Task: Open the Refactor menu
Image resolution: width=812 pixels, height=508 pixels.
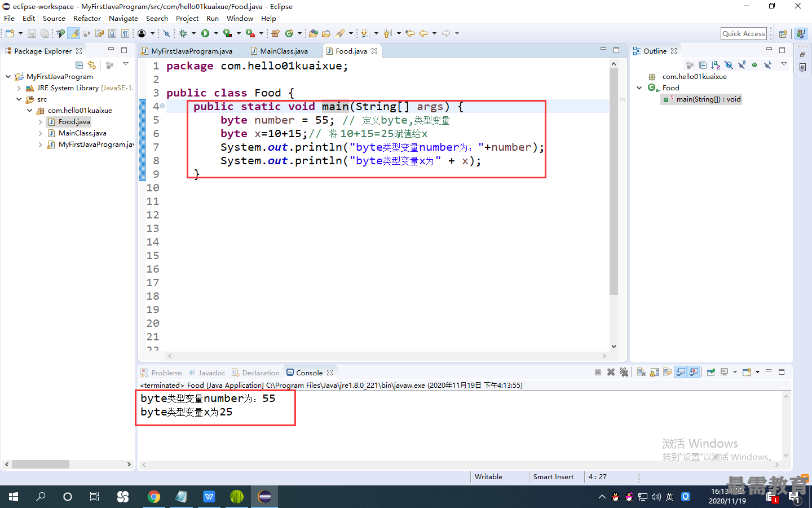Action: (x=87, y=18)
